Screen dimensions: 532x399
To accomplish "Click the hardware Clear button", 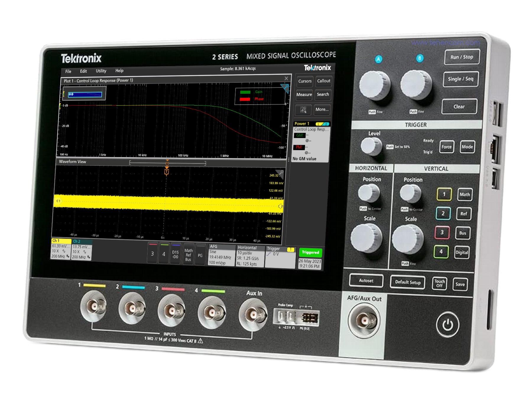I will pyautogui.click(x=459, y=107).
